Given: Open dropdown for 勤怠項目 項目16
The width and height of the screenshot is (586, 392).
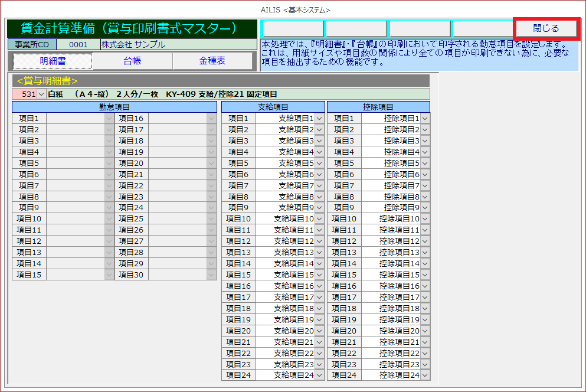Looking at the screenshot, I should 211,119.
